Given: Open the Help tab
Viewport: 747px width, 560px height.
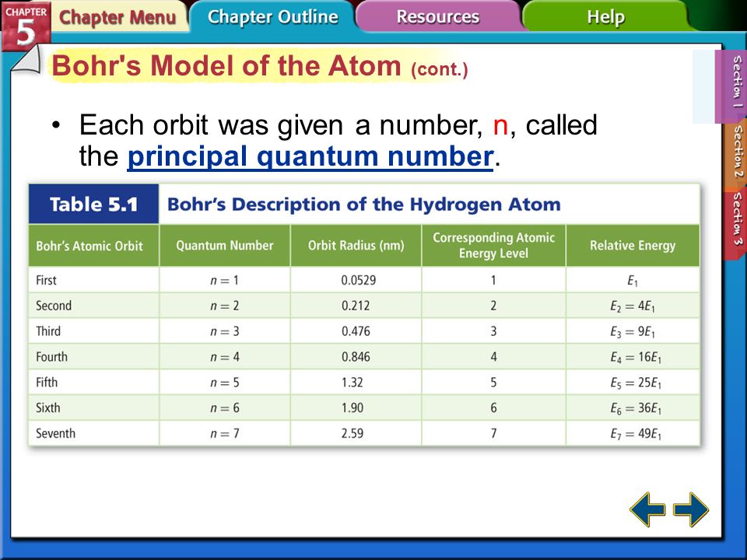Looking at the screenshot, I should (605, 16).
